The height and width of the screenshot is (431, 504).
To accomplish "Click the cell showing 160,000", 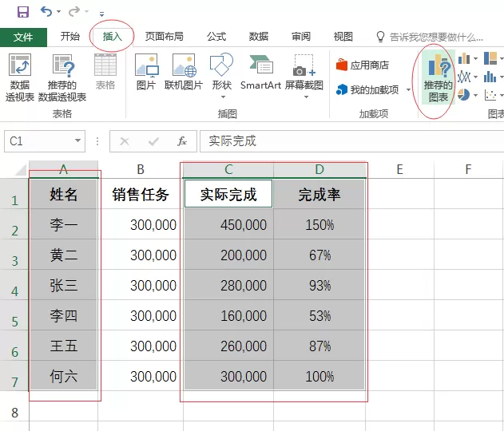I will pos(228,315).
